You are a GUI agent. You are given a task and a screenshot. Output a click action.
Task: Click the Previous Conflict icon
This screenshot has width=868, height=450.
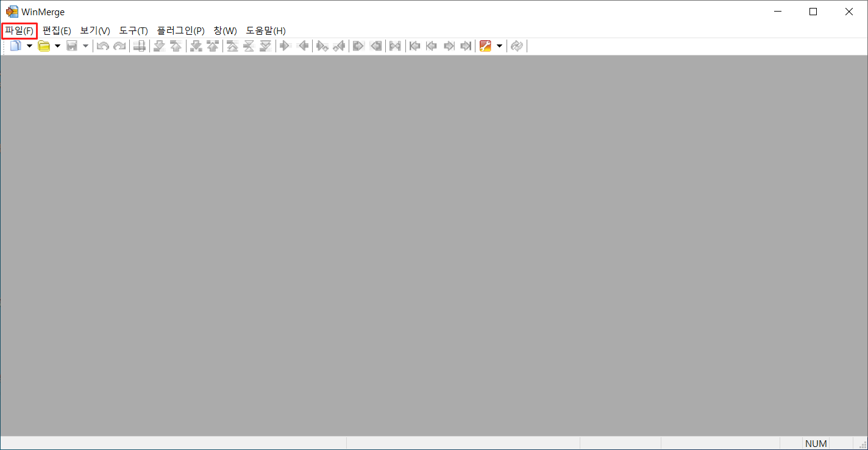pos(212,46)
